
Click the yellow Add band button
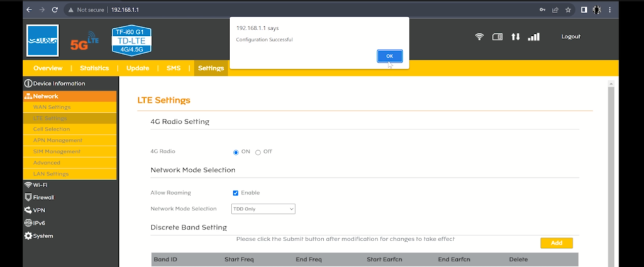click(556, 243)
